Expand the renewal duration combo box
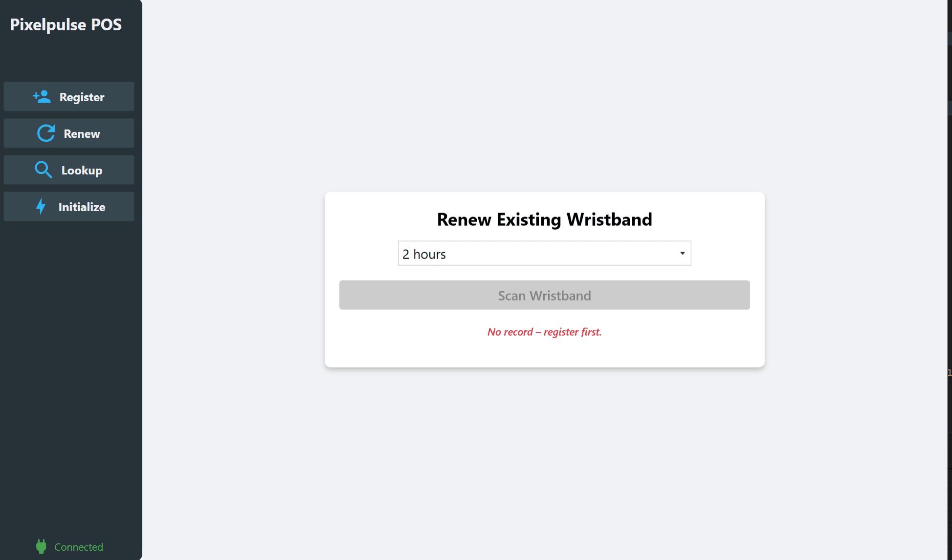This screenshot has height=560, width=952. 544,253
